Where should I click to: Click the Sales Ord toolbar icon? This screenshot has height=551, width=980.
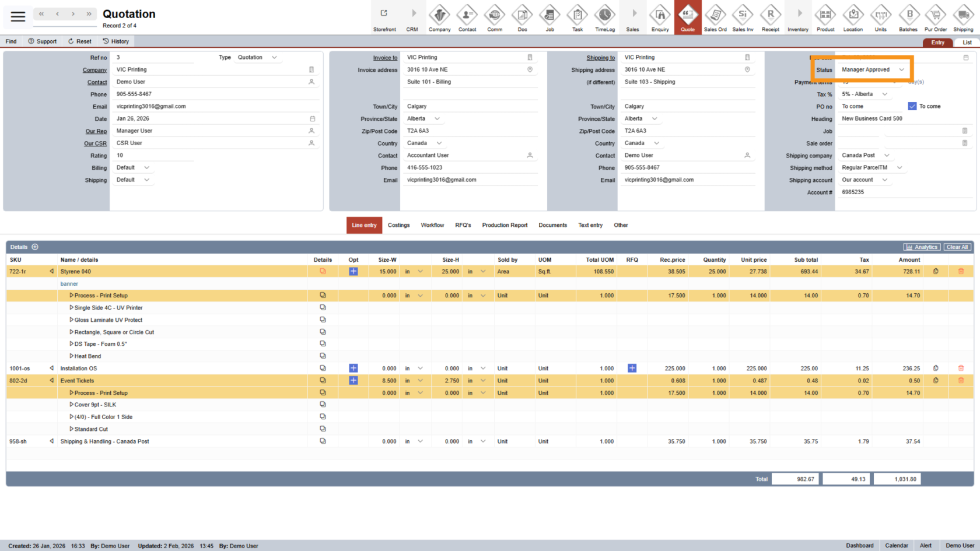pyautogui.click(x=715, y=17)
